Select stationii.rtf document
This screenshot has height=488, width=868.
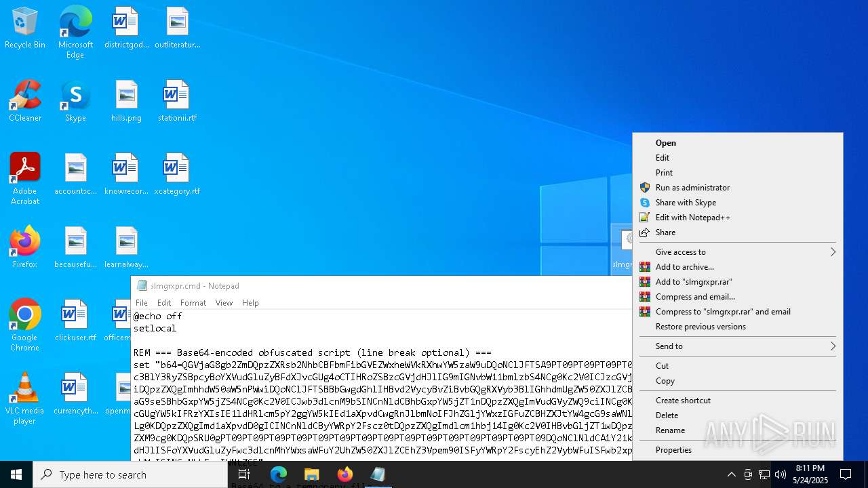coord(177,102)
